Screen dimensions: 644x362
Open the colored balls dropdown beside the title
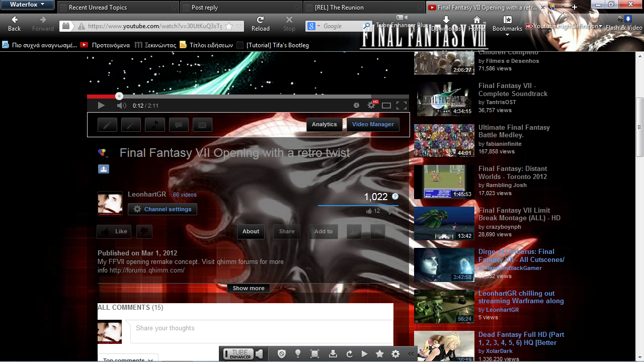(x=103, y=153)
